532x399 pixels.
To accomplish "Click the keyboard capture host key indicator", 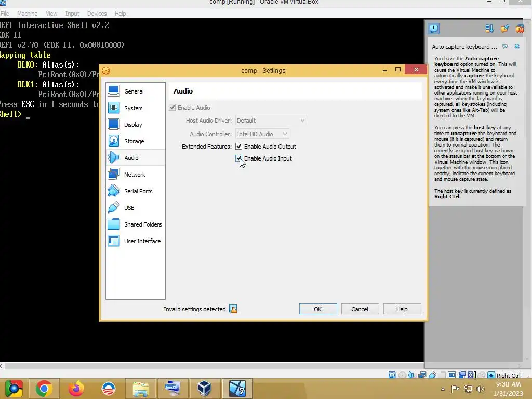I will pos(491,375).
